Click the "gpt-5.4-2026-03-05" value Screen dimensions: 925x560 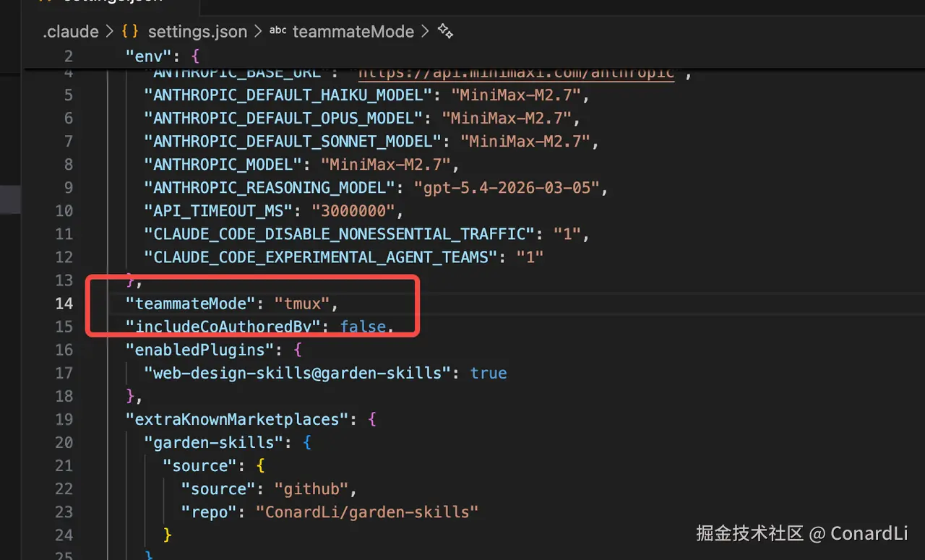click(507, 188)
